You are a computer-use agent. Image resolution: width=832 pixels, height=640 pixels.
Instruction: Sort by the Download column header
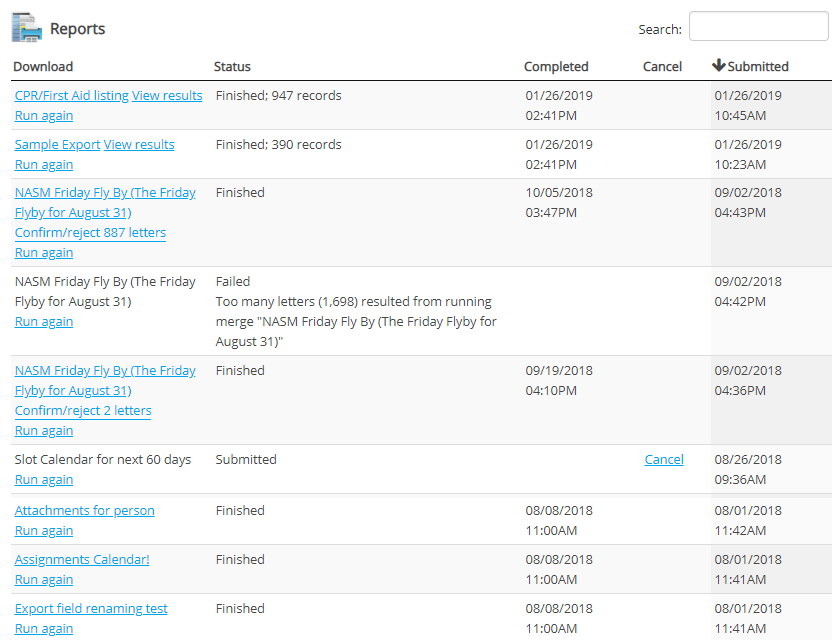(43, 67)
